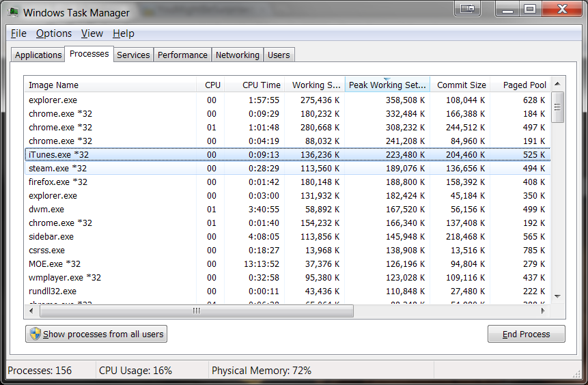The width and height of the screenshot is (588, 385).
Task: Sort by Image Name column header
Action: pyautogui.click(x=110, y=85)
